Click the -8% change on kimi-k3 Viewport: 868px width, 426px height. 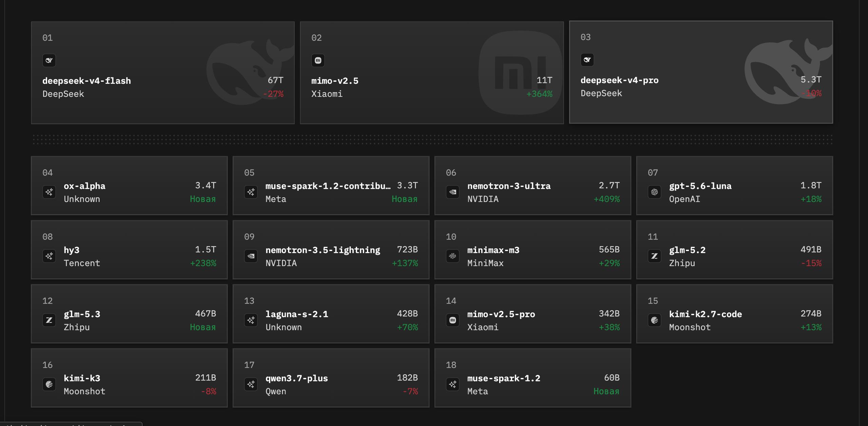[209, 391]
